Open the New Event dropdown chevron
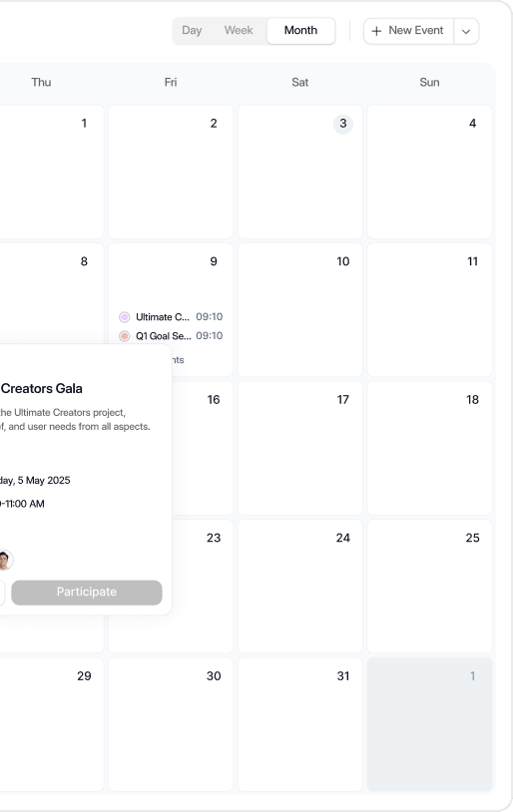This screenshot has height=812, width=513. tap(466, 31)
